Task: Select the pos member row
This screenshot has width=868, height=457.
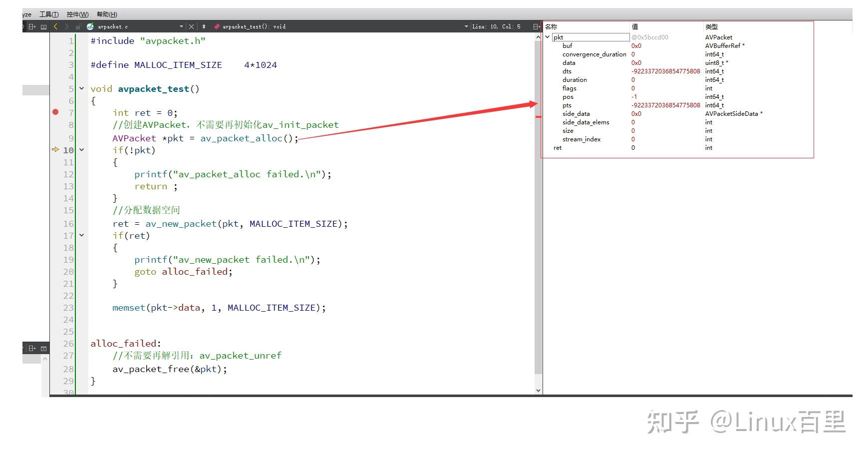Action: 678,96
